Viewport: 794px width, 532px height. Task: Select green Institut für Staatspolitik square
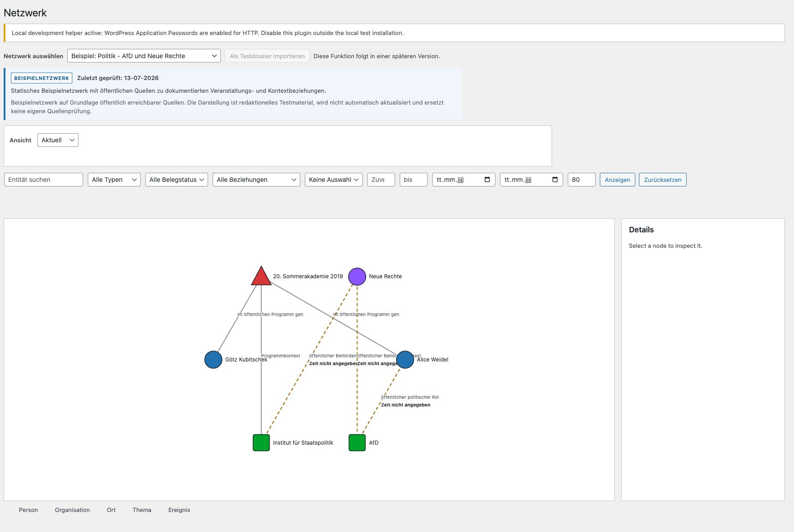[x=261, y=443]
